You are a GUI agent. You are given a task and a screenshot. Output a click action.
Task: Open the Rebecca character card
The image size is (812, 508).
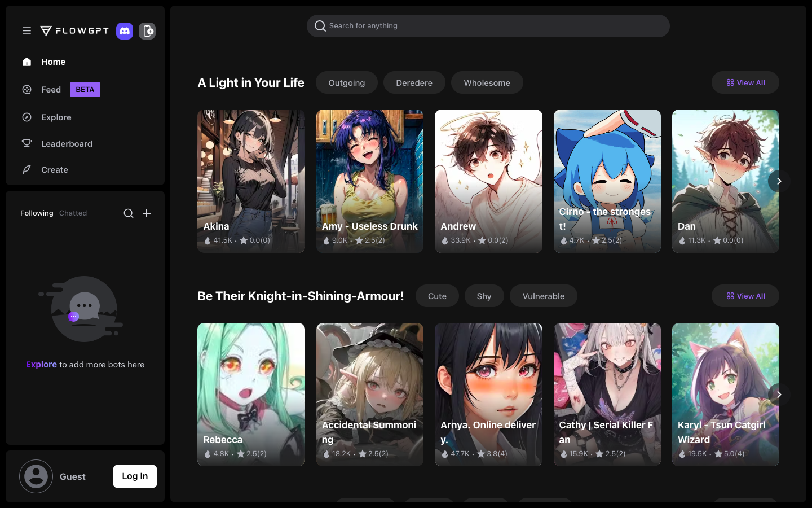tap(251, 395)
